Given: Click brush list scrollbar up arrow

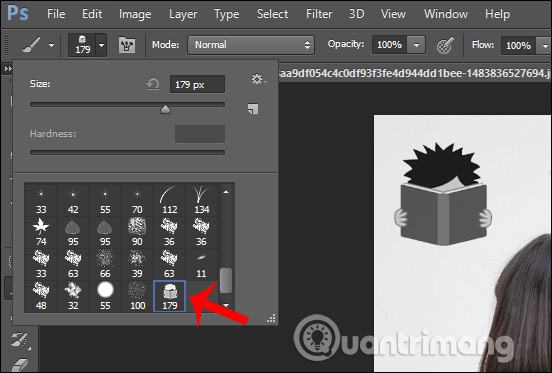Looking at the screenshot, I should (226, 192).
